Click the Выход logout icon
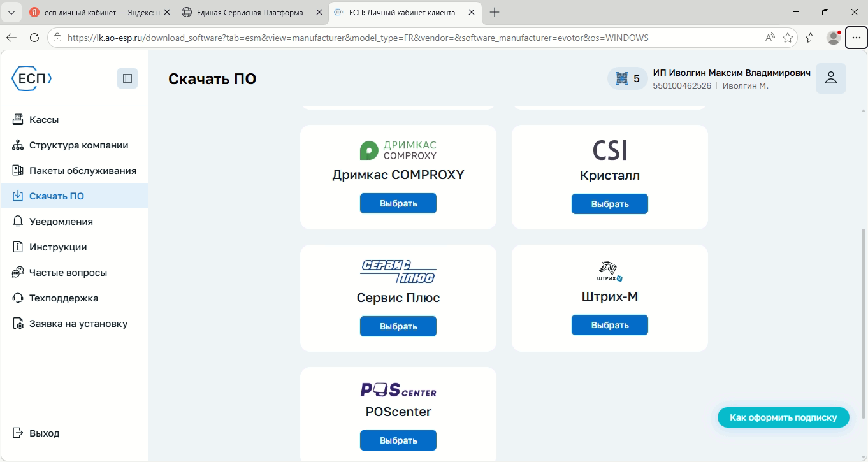This screenshot has height=462, width=868. pyautogui.click(x=18, y=433)
